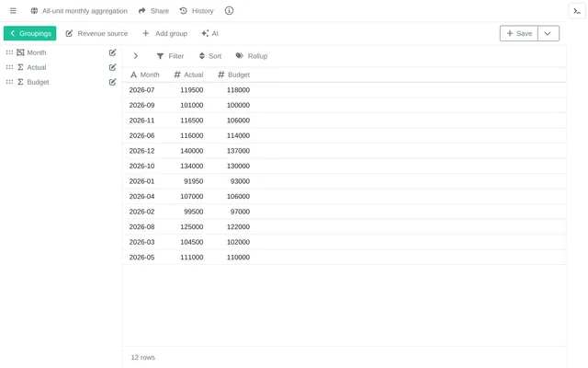
Task: Share this aggregation
Action: click(153, 11)
